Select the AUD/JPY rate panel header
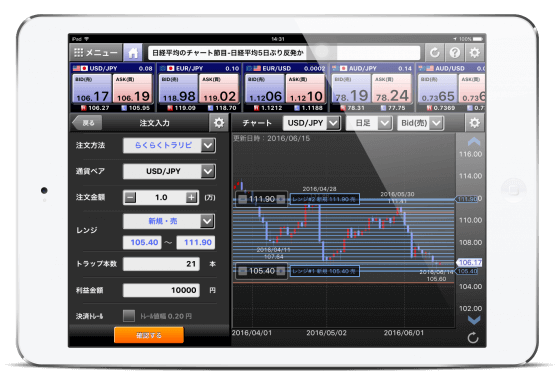The width and height of the screenshot is (560, 381). (371, 68)
